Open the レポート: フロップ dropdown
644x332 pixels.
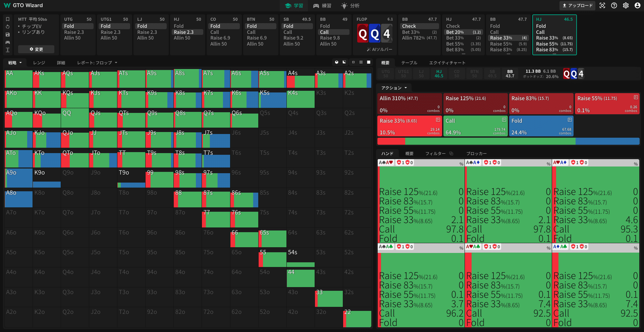(97, 63)
